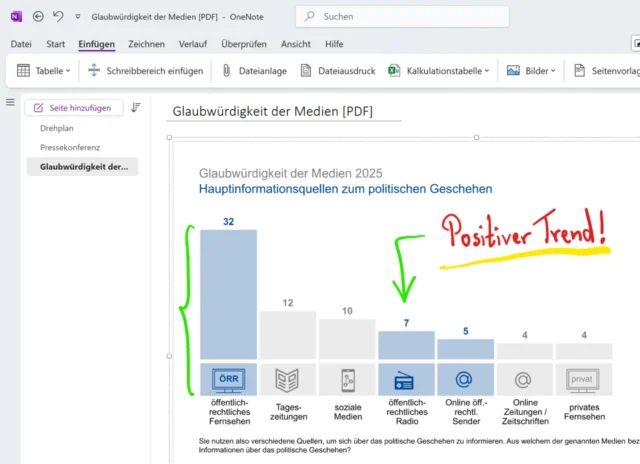Click the Bilder picture icon

tap(513, 71)
